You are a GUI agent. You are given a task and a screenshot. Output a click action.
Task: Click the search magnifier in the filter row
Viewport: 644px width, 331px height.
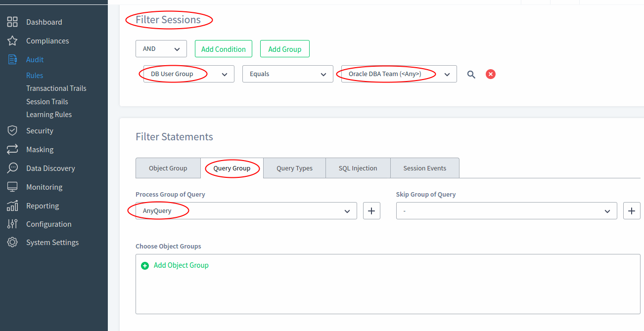pyautogui.click(x=471, y=74)
